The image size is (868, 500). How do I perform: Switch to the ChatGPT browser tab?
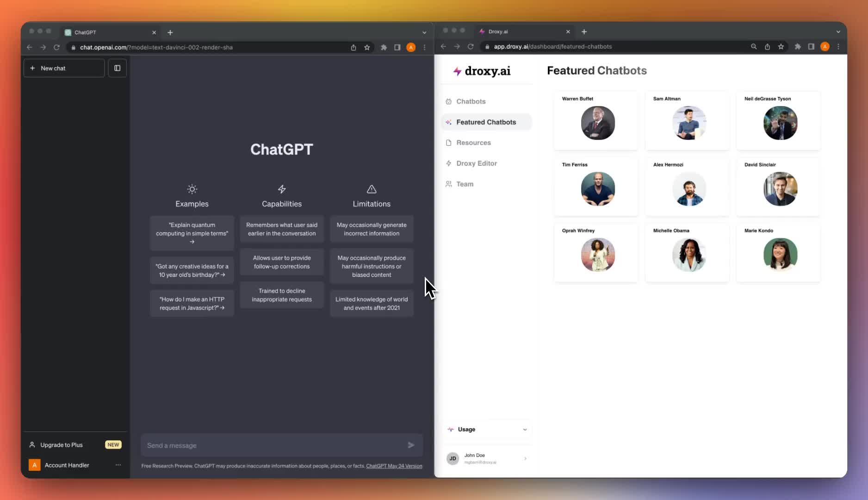[111, 32]
